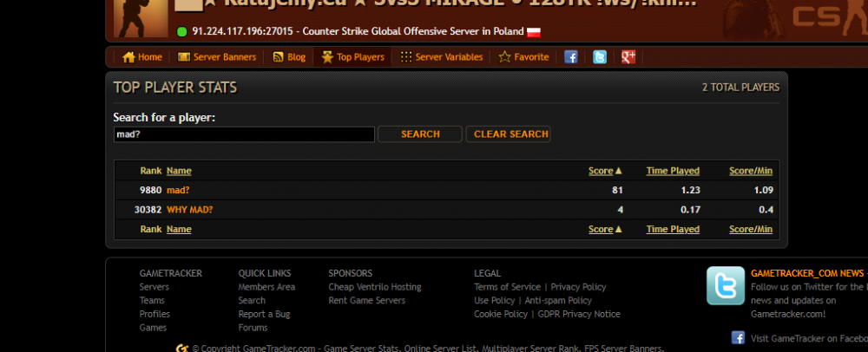The image size is (868, 352).
Task: Sort by Score/Min in bottom row
Action: [x=751, y=230]
